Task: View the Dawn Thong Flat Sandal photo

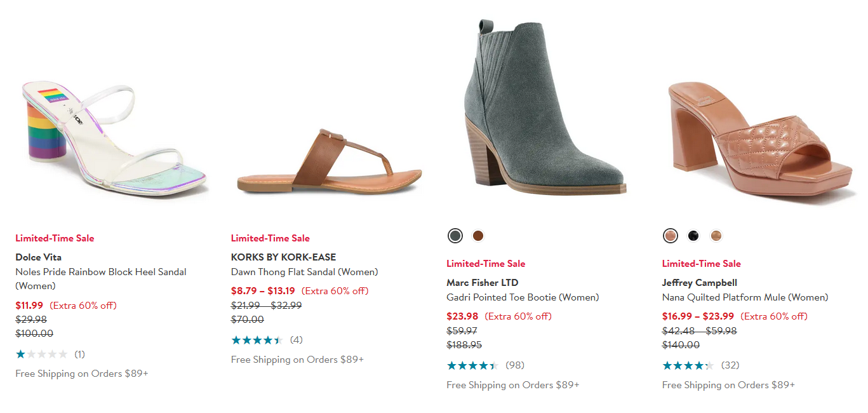Action: point(330,159)
